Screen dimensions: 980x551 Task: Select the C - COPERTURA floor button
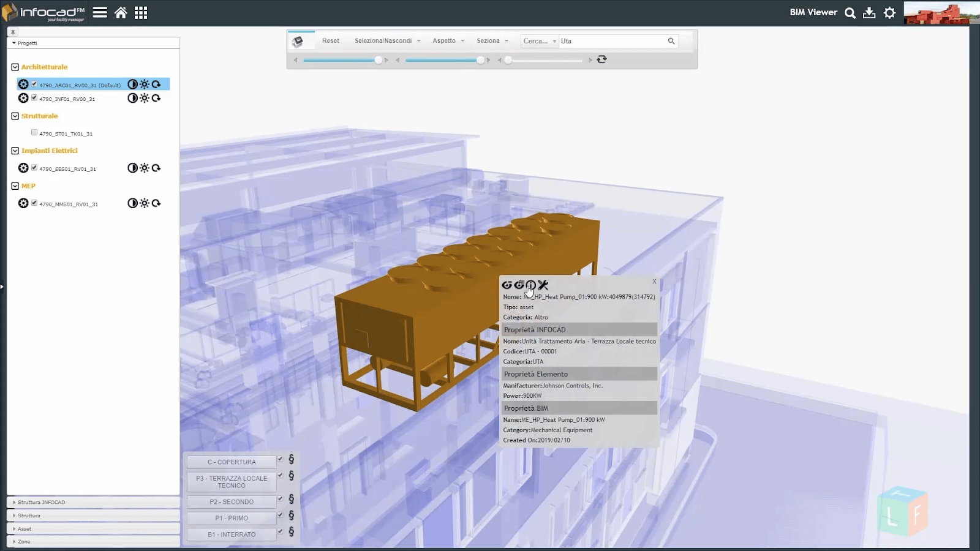tap(232, 462)
